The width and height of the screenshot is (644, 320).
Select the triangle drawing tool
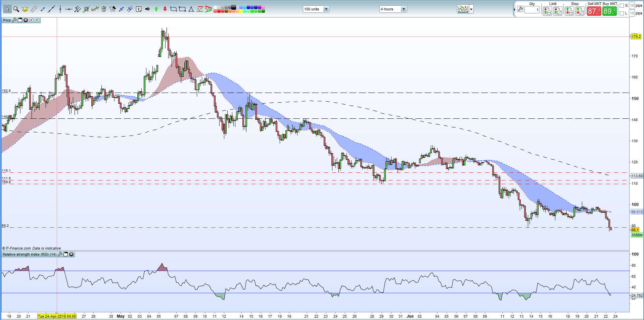click(191, 9)
